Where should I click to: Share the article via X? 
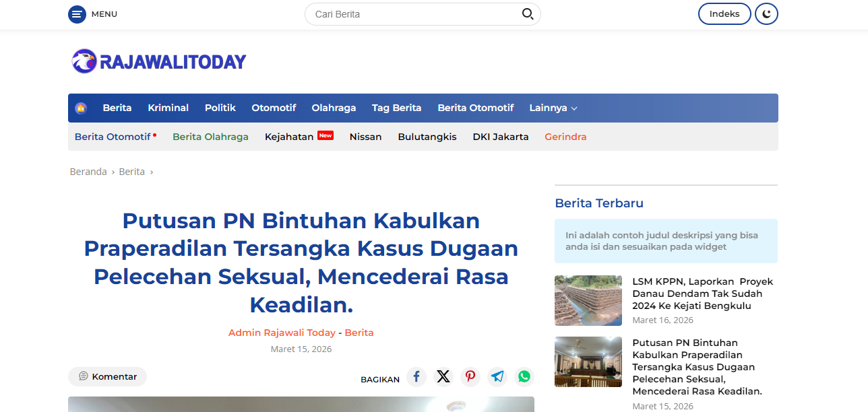pyautogui.click(x=443, y=377)
